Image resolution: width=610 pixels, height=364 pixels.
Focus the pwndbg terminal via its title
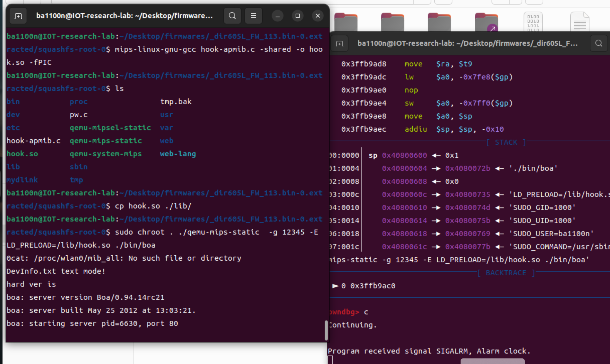pos(467,43)
